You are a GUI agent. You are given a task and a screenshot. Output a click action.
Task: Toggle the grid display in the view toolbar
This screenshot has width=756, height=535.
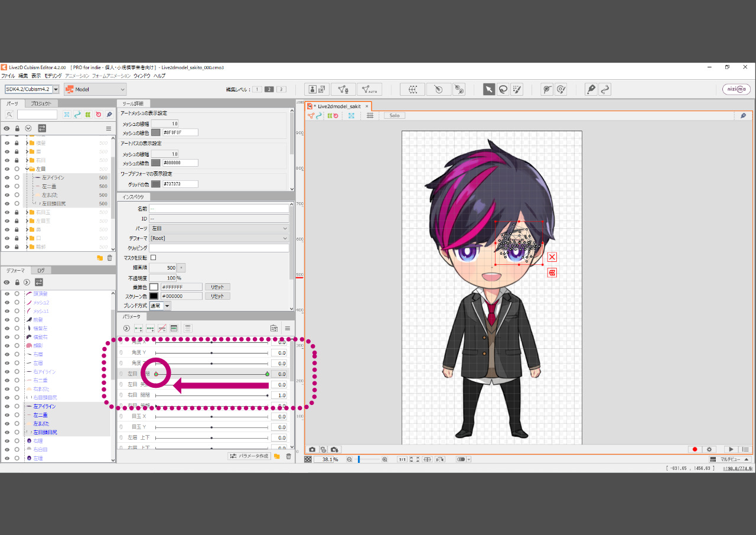(x=370, y=115)
